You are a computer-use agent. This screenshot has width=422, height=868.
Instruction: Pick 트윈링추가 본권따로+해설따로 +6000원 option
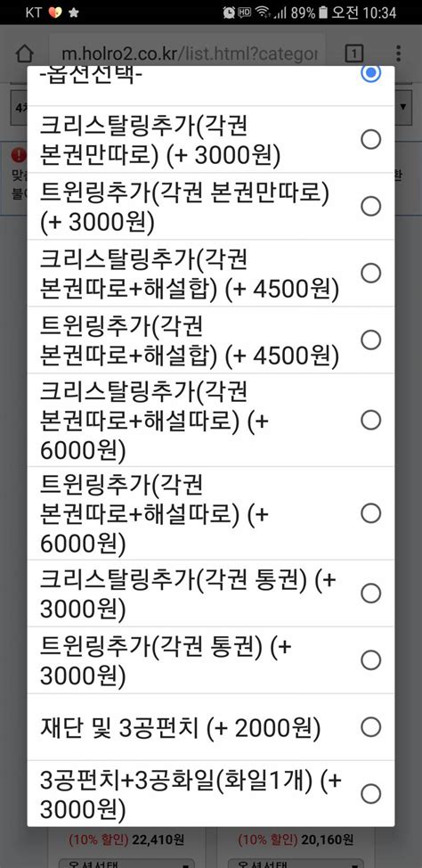pyautogui.click(x=211, y=513)
